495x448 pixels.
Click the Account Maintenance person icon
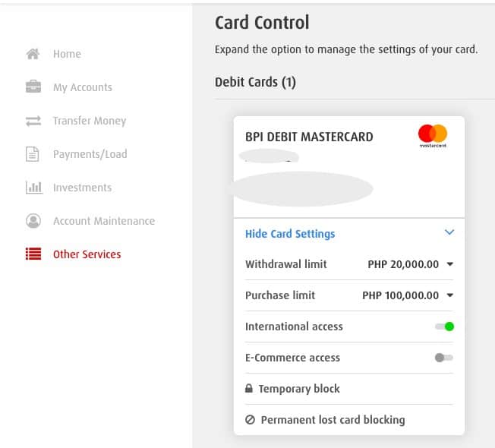[33, 221]
